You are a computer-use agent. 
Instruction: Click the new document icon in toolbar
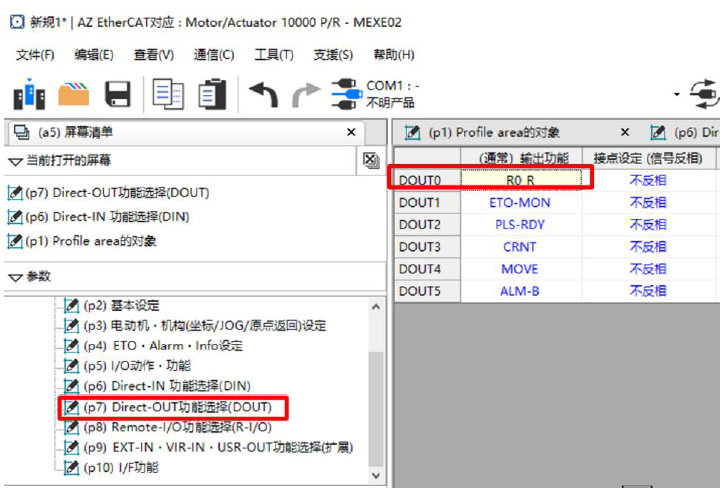[x=29, y=95]
